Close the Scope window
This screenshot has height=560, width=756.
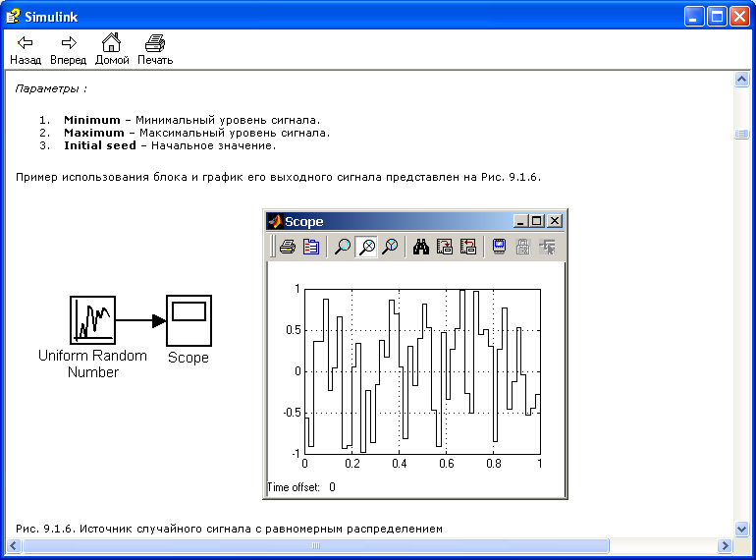click(555, 221)
